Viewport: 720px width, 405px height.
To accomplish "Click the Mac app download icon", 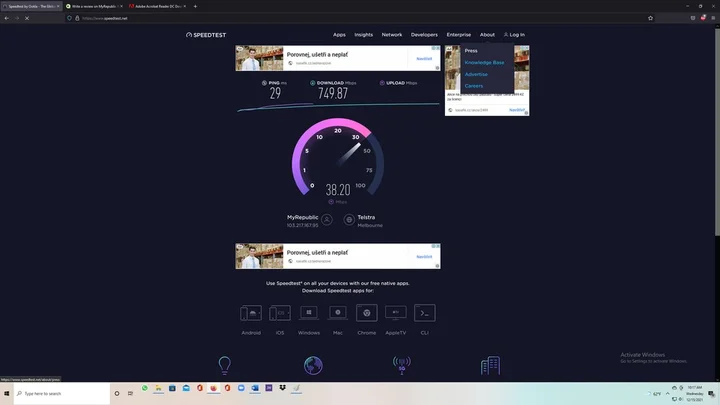I will 338,313.
